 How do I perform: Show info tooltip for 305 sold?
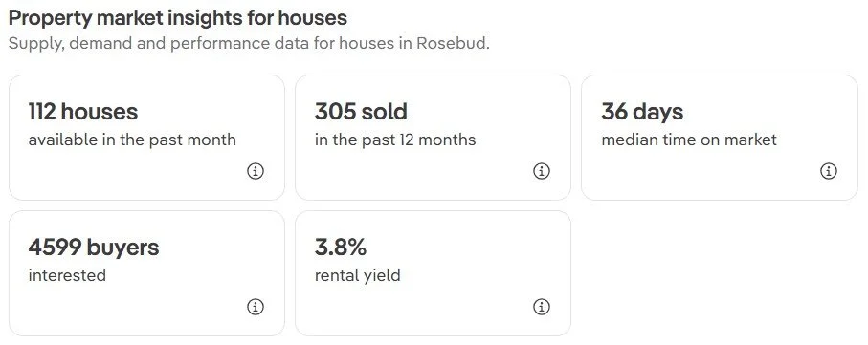click(x=542, y=171)
